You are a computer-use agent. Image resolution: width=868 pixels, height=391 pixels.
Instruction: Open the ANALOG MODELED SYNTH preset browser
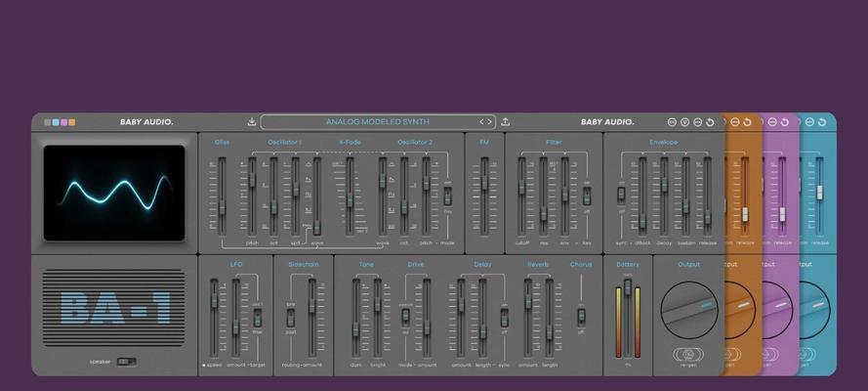378,122
